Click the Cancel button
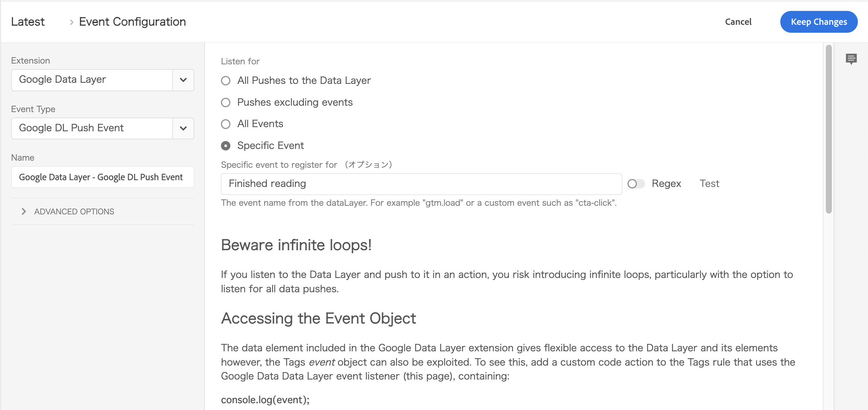 point(737,22)
